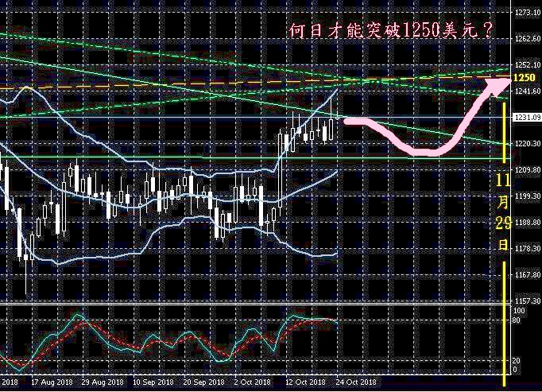
Task: Click the 1157.30 price axis label
Action: point(528,301)
